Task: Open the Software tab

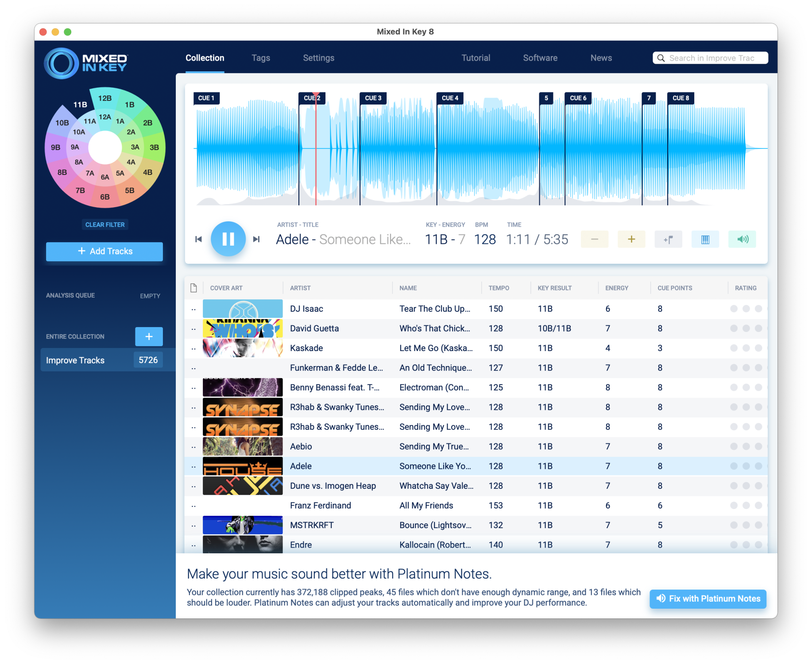Action: tap(540, 58)
